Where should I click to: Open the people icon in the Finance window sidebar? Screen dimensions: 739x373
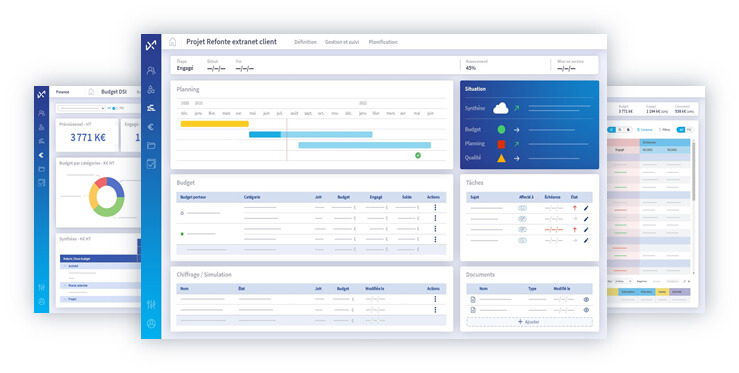pos(41,114)
